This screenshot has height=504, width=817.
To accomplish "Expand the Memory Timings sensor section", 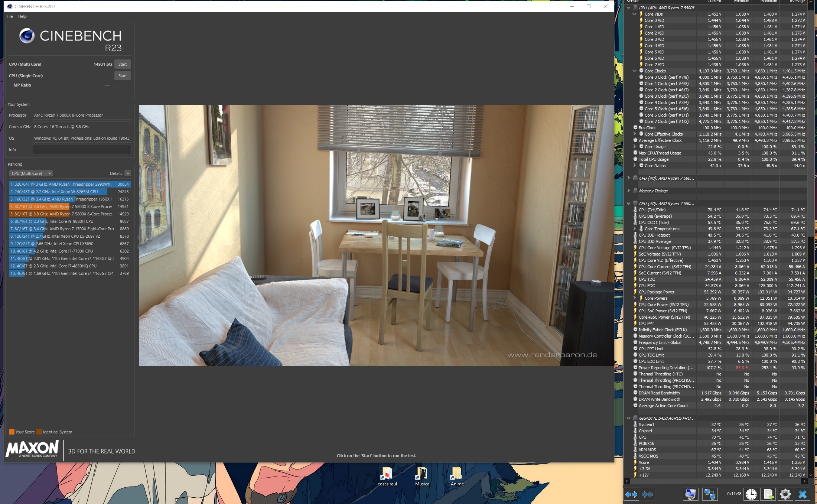I will click(x=628, y=191).
